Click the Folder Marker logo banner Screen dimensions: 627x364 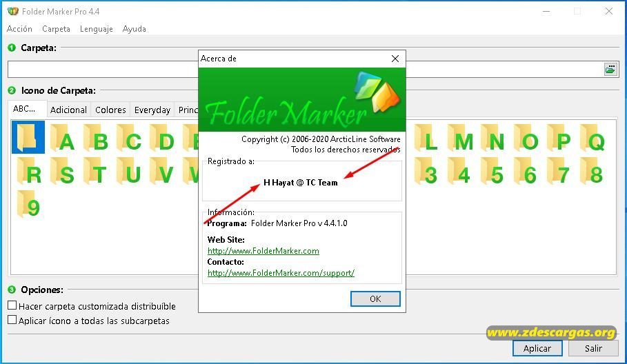tap(302, 100)
